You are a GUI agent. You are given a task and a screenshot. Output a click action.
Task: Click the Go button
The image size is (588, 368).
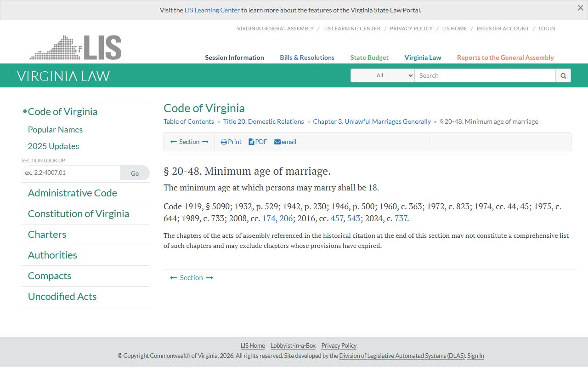pyautogui.click(x=135, y=173)
